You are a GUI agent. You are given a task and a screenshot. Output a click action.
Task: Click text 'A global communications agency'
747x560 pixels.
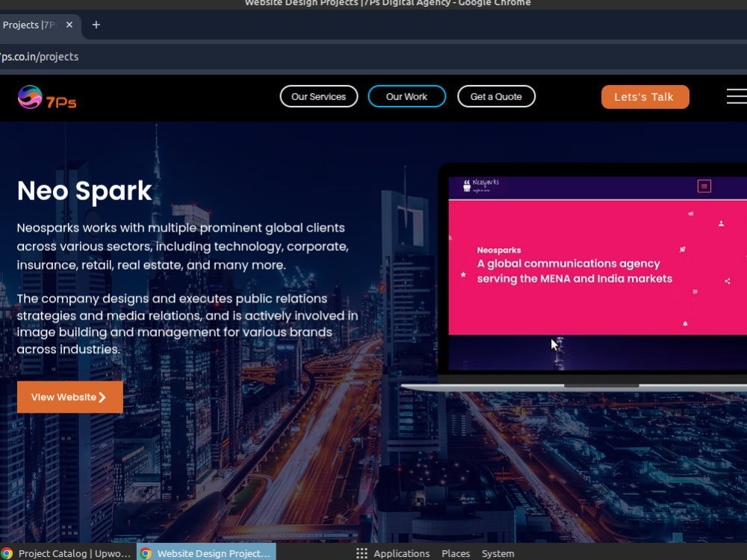point(568,264)
